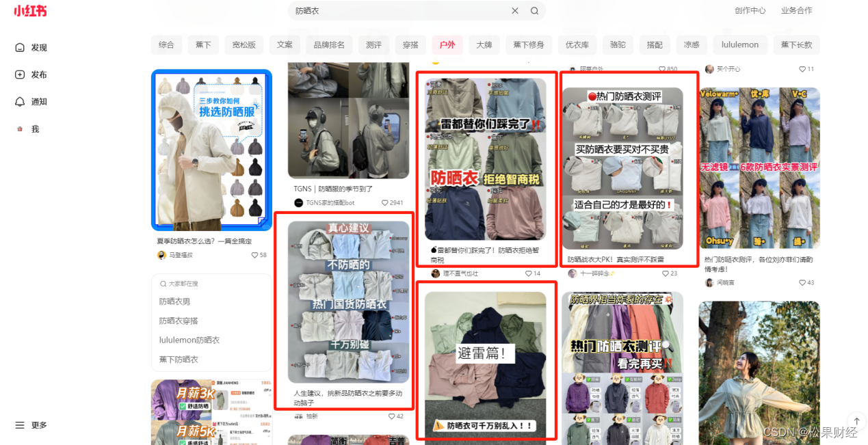Select the 搭配 filter tab
Image resolution: width=868 pixels, height=445 pixels.
(x=655, y=45)
